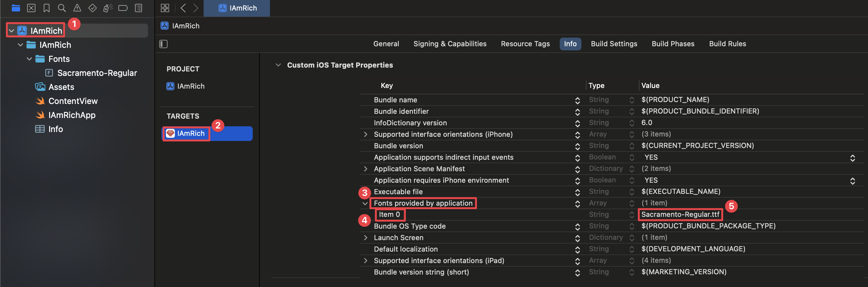The image size is (868, 287).
Task: Select the Report navigator list icon
Action: click(138, 8)
